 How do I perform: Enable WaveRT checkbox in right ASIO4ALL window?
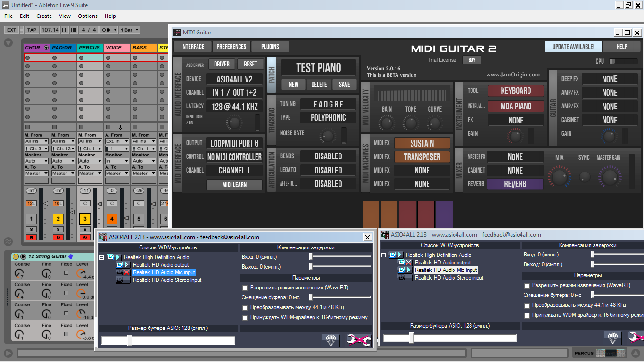(x=527, y=286)
